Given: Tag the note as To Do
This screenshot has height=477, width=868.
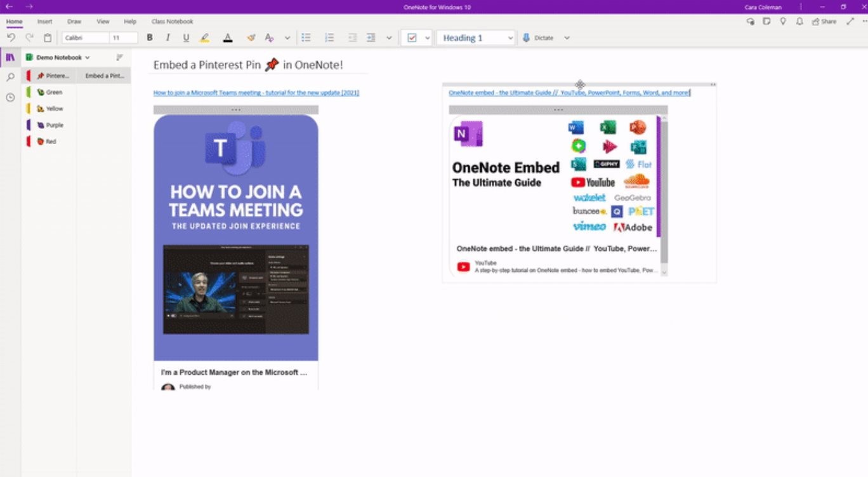Looking at the screenshot, I should (412, 38).
